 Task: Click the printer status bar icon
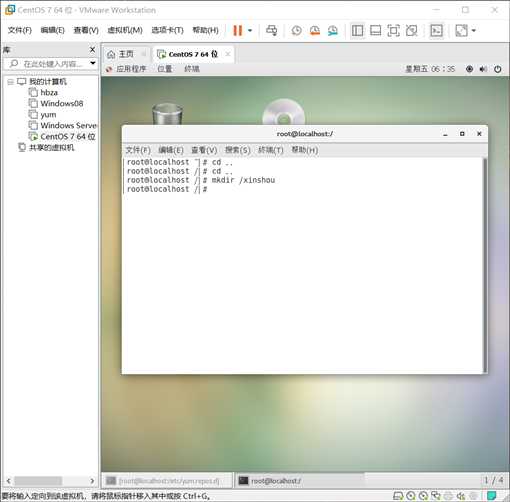point(448,496)
